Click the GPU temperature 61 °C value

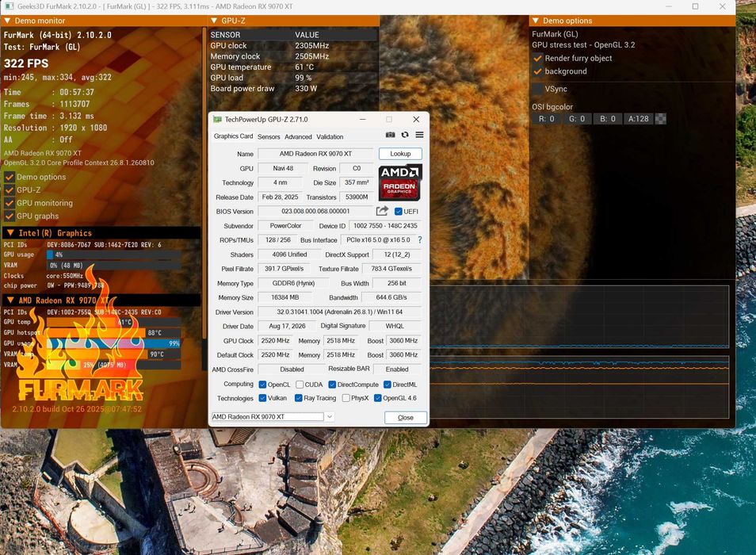pos(304,67)
